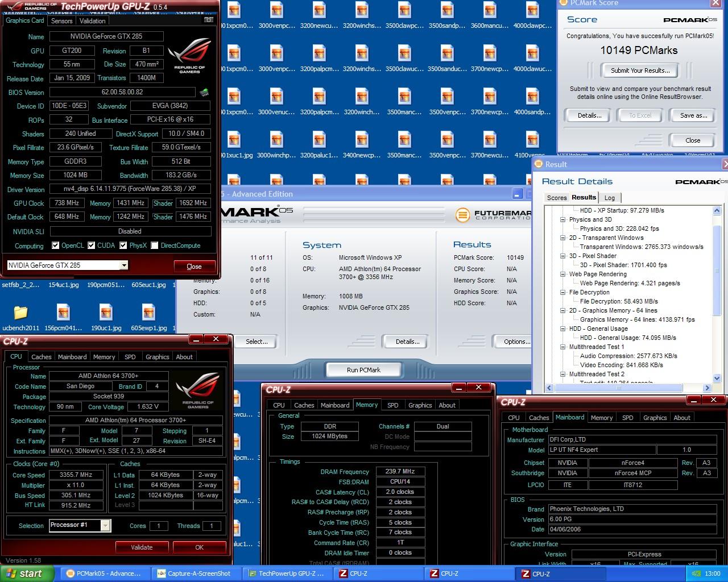This screenshot has width=728, height=582.
Task: Click '10149 PCMarks' score text
Action: 639,51
